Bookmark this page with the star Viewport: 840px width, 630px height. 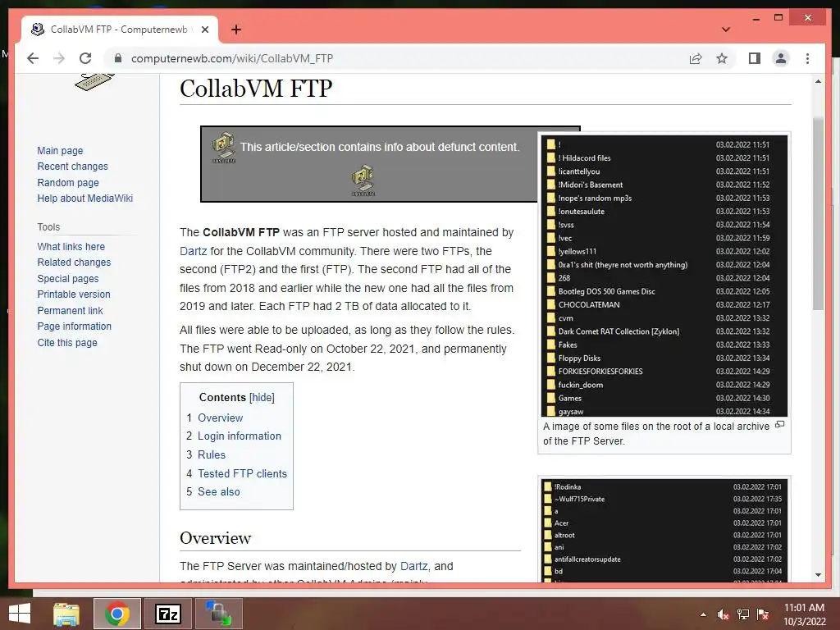722,58
